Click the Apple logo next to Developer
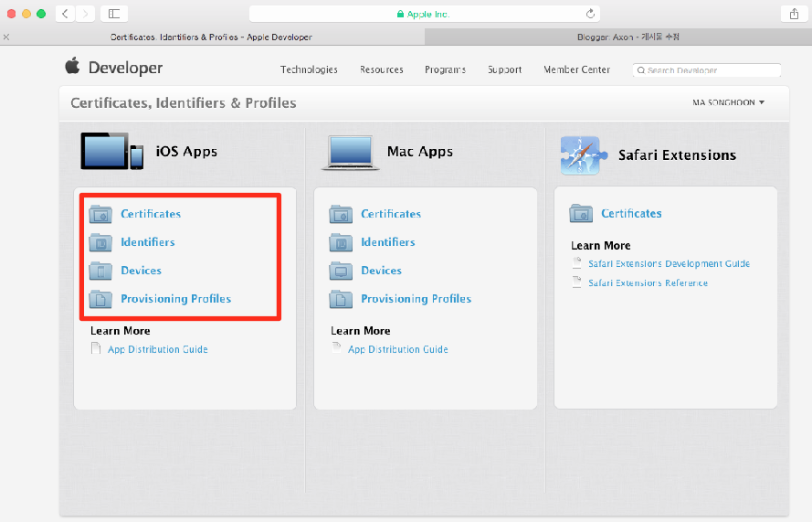 click(x=72, y=66)
